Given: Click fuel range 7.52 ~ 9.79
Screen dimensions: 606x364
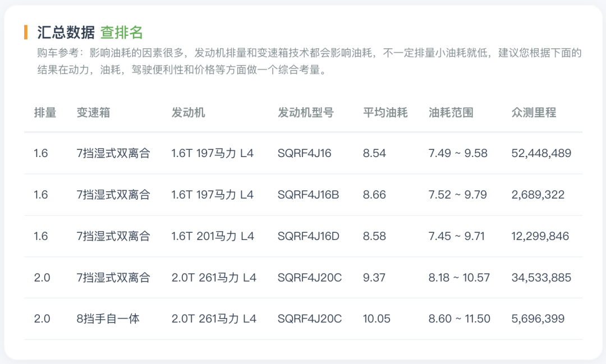Looking at the screenshot, I should point(458,195).
